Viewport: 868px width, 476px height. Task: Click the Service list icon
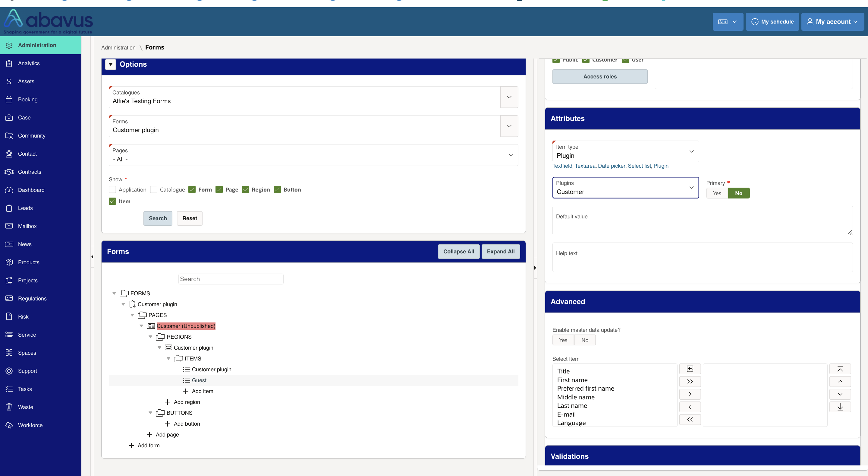(x=9, y=335)
